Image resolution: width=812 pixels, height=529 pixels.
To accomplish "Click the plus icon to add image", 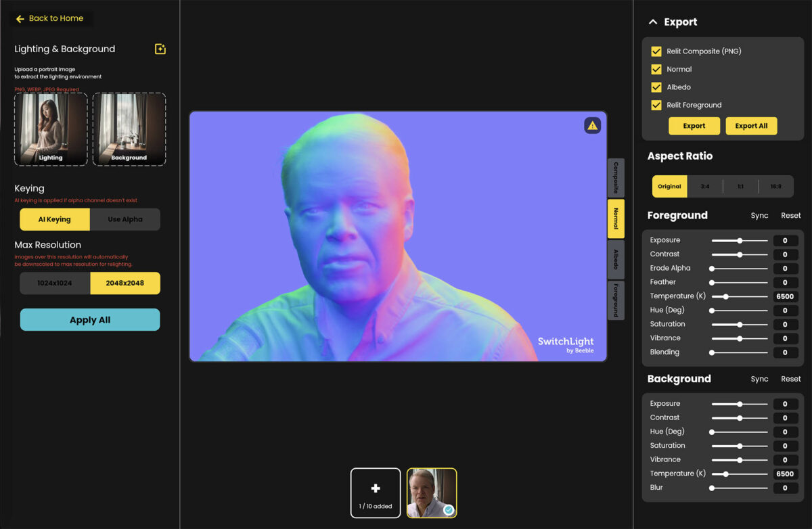I will [376, 488].
